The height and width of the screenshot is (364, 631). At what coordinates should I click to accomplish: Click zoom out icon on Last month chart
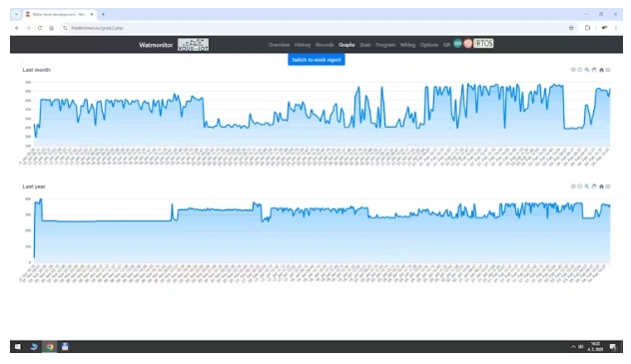[x=580, y=70]
